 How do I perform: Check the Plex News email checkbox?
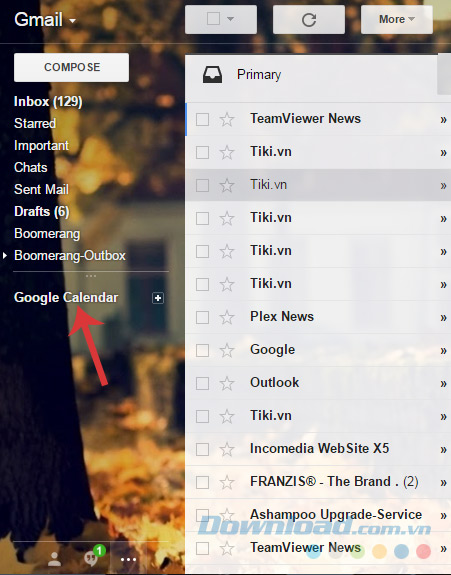pos(202,317)
